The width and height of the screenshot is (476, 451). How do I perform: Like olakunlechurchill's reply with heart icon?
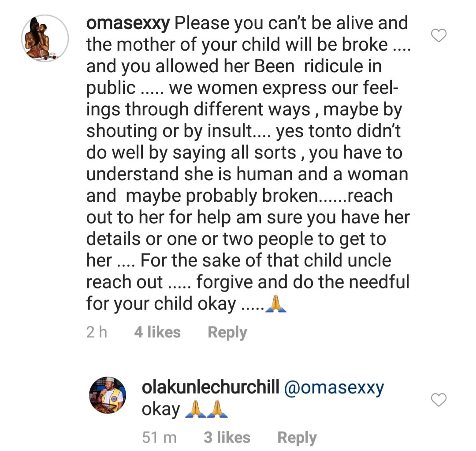click(439, 400)
